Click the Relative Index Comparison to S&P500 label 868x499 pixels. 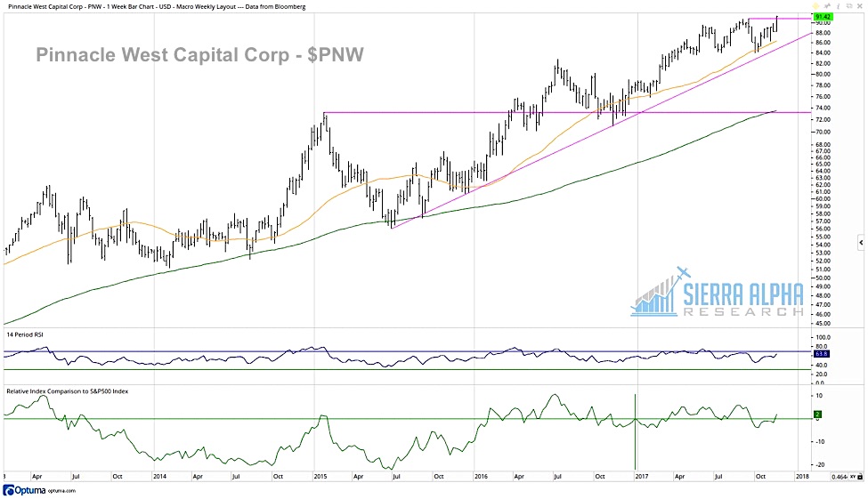tap(68, 391)
